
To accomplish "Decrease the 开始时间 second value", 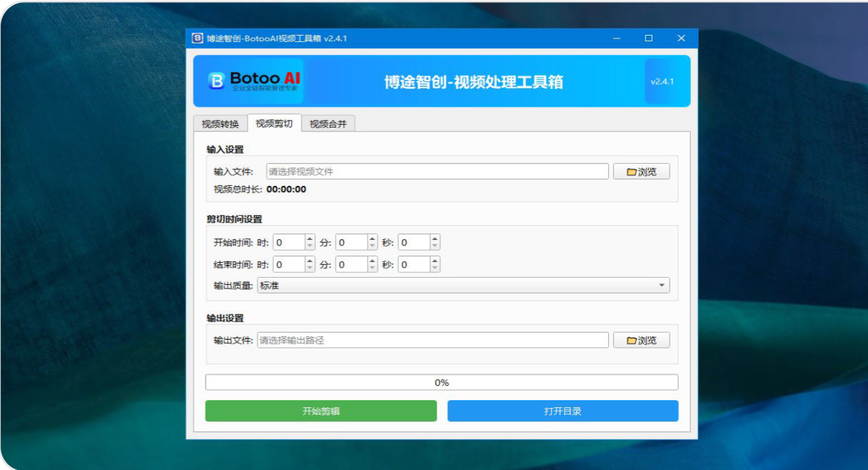I will (x=435, y=246).
